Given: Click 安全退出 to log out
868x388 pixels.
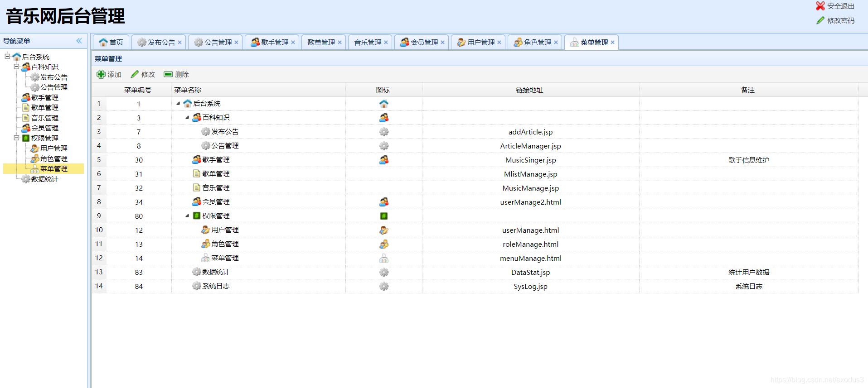Looking at the screenshot, I should pos(841,6).
